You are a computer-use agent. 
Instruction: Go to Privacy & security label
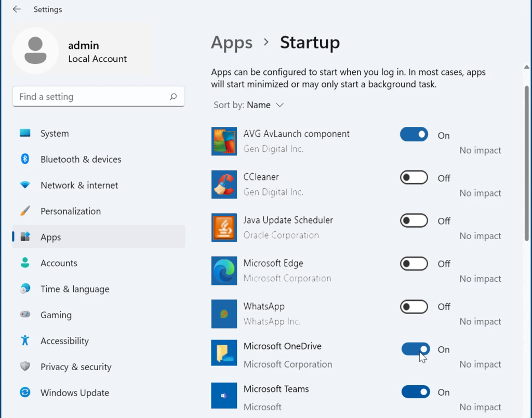76,367
